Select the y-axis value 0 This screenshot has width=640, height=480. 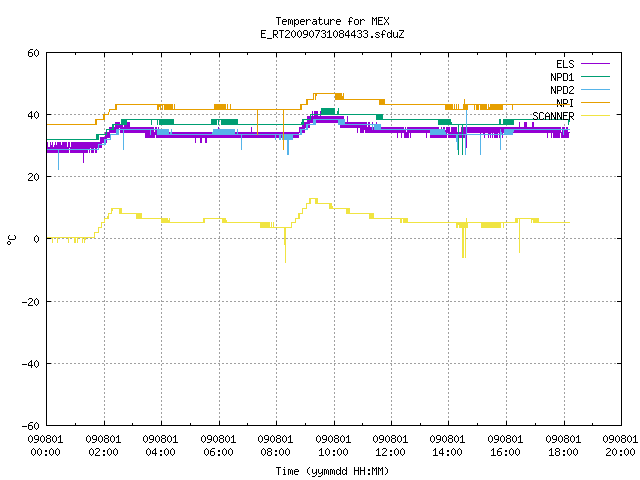(36, 239)
